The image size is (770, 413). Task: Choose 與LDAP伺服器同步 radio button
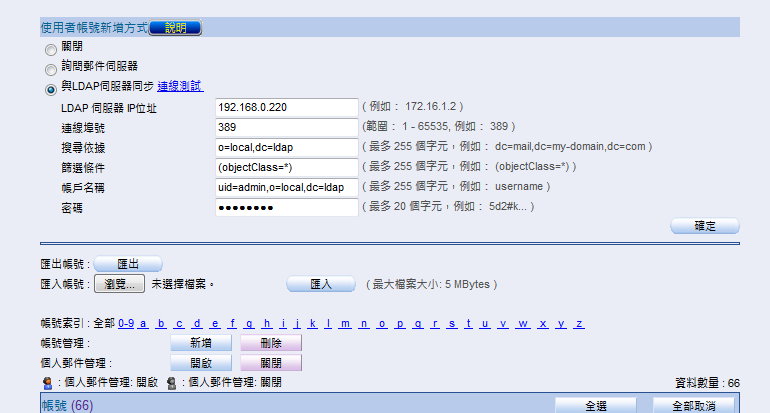pos(50,88)
